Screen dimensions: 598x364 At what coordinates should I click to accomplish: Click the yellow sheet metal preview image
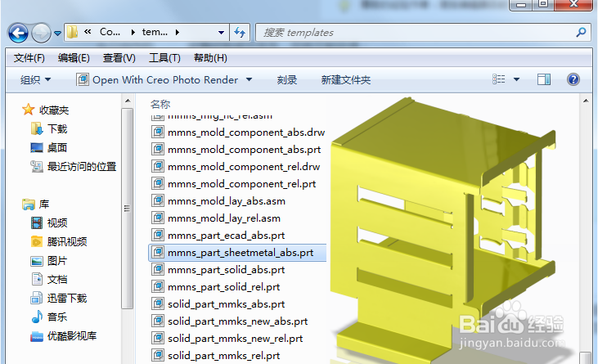[444, 229]
